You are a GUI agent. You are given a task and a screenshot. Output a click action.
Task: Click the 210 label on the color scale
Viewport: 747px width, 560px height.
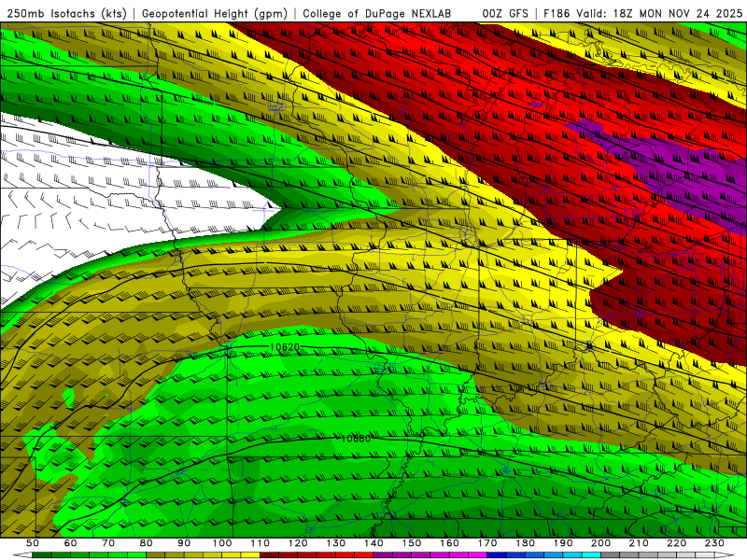pos(639,543)
